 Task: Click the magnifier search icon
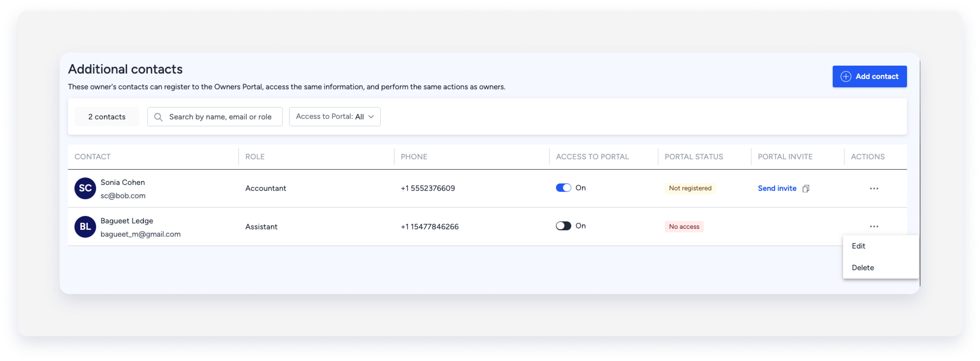pyautogui.click(x=158, y=117)
